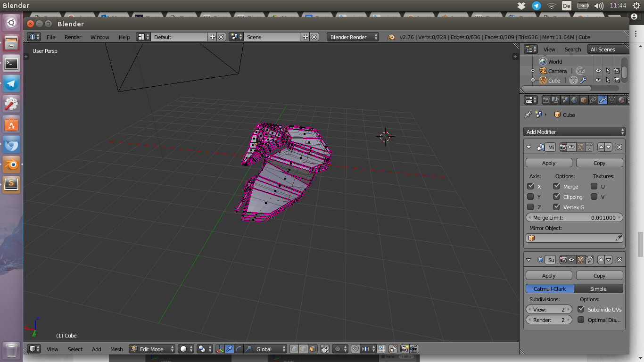Move the Subsurf modifier up the stack
The height and width of the screenshot is (362, 644).
click(601, 260)
